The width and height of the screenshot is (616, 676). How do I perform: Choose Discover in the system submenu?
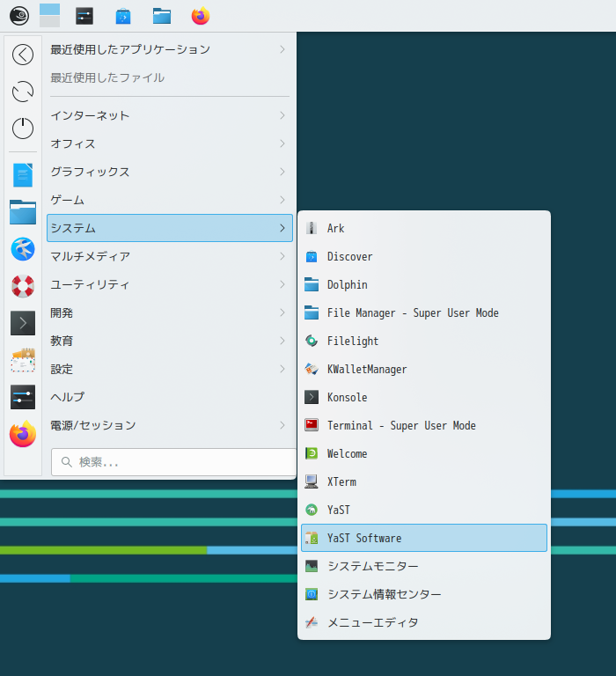(424, 256)
